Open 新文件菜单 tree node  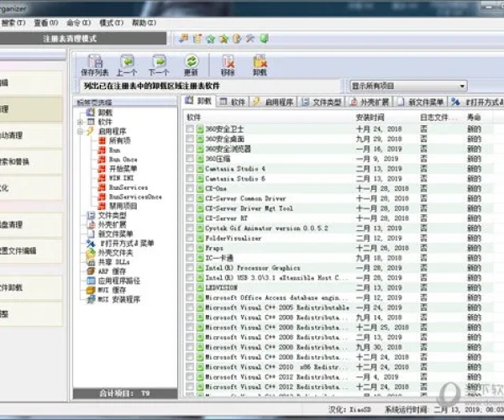point(115,234)
